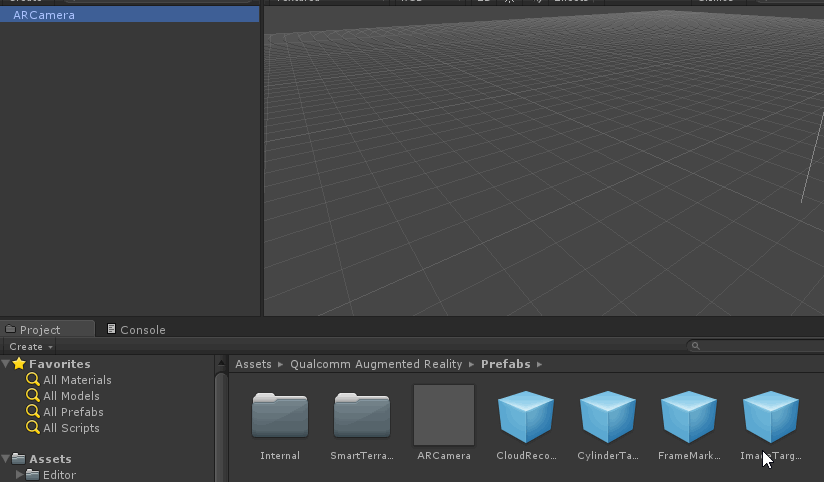Open arrow after Qualcomm Augmented Reality breadcrumb
The width and height of the screenshot is (824, 482).
[x=471, y=364]
